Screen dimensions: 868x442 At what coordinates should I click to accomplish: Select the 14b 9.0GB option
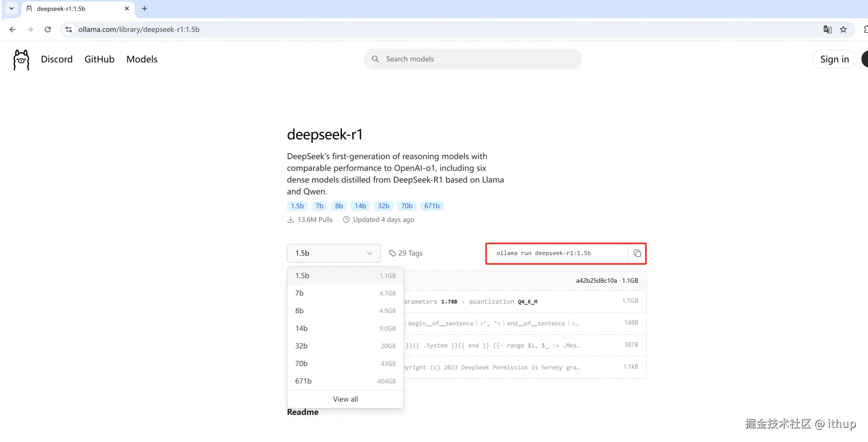point(346,329)
